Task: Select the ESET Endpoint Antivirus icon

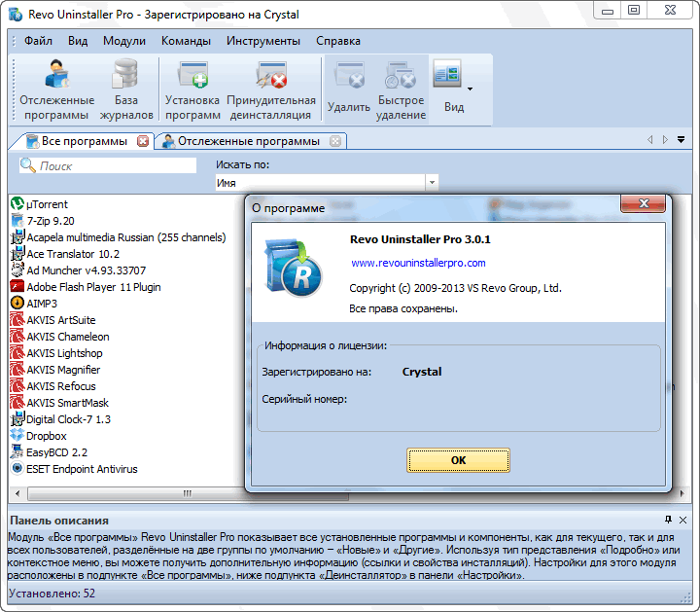Action: coord(17,468)
